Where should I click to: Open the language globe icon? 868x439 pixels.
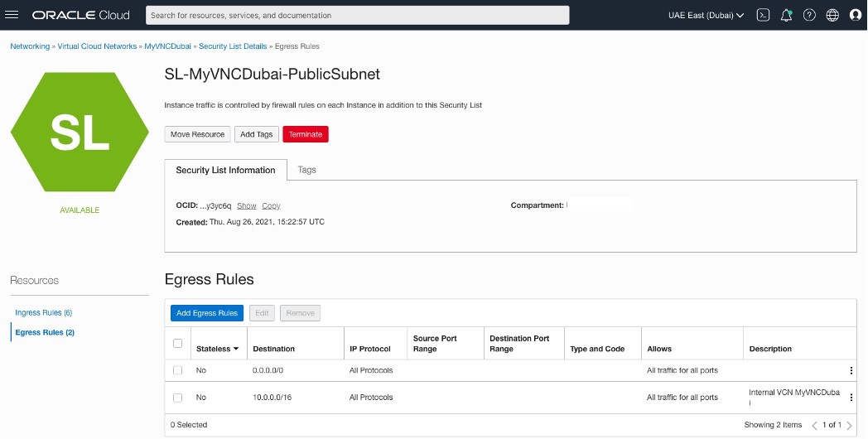point(832,15)
